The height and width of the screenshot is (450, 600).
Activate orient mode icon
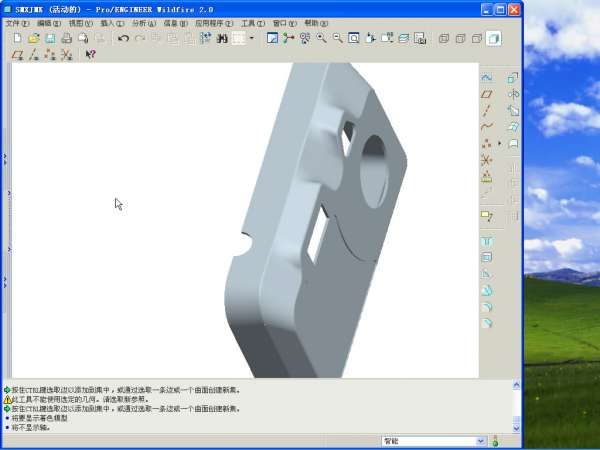coord(305,38)
